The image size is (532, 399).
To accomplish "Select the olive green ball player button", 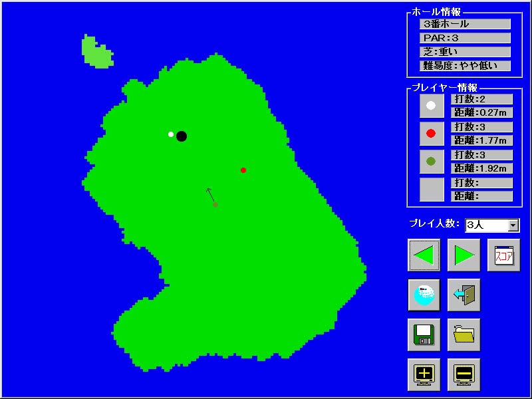I will [431, 162].
